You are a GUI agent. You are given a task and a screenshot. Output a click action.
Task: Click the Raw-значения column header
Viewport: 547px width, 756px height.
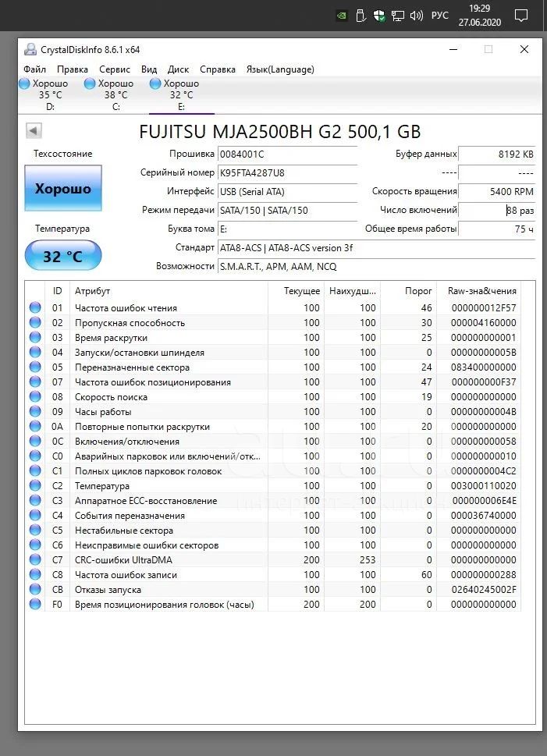[x=479, y=291]
